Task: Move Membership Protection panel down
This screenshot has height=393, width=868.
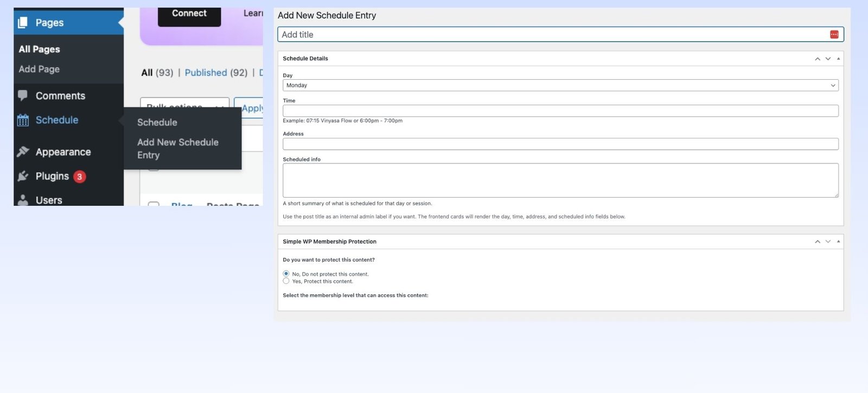Action: [x=828, y=242]
